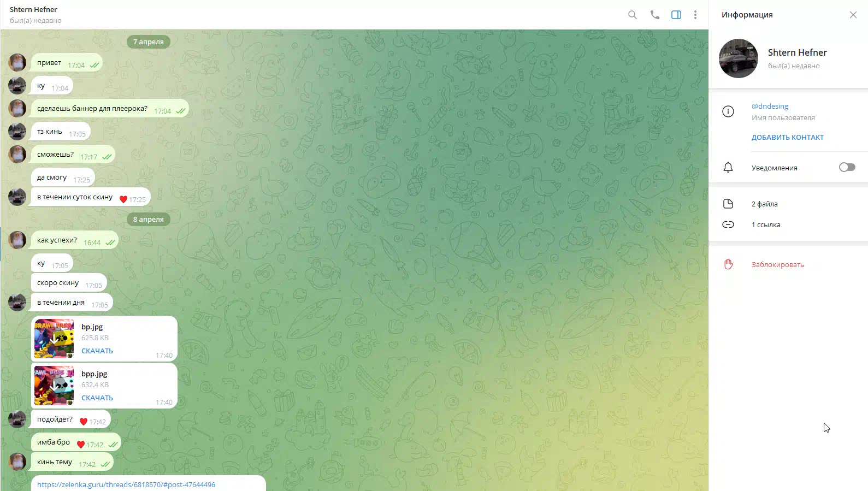Open the three-dot chat menu
The width and height of the screenshot is (868, 491).
click(695, 15)
